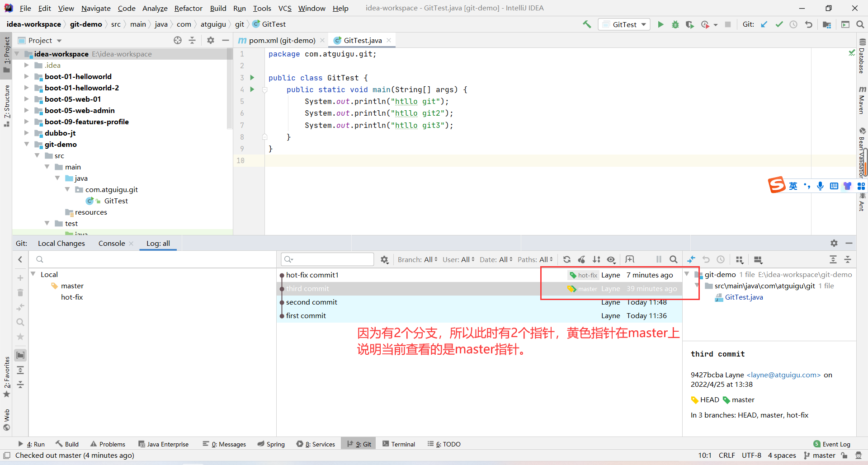The width and height of the screenshot is (868, 465).
Task: Mark branch as favorite star icon
Action: pos(20,337)
